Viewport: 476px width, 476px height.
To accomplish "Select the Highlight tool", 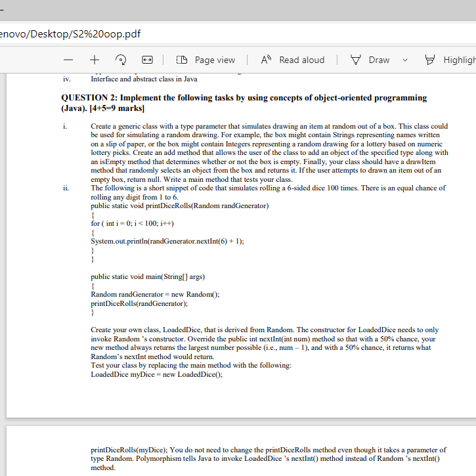I will coord(450,60).
